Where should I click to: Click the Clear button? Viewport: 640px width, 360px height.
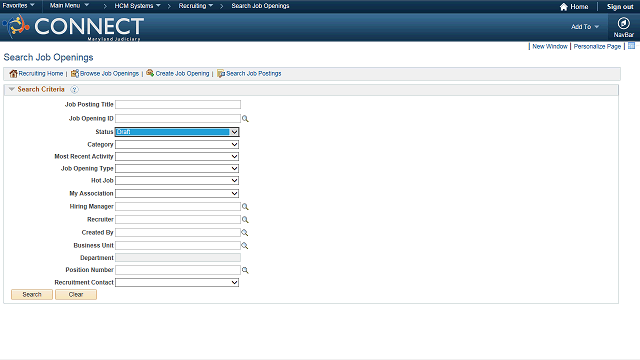(x=76, y=294)
